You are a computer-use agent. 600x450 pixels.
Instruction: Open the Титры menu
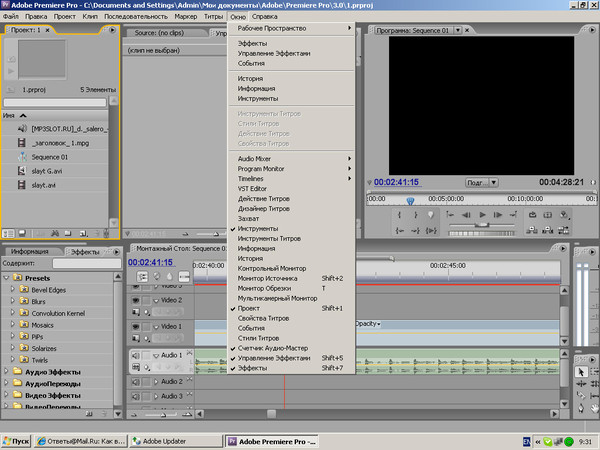213,16
